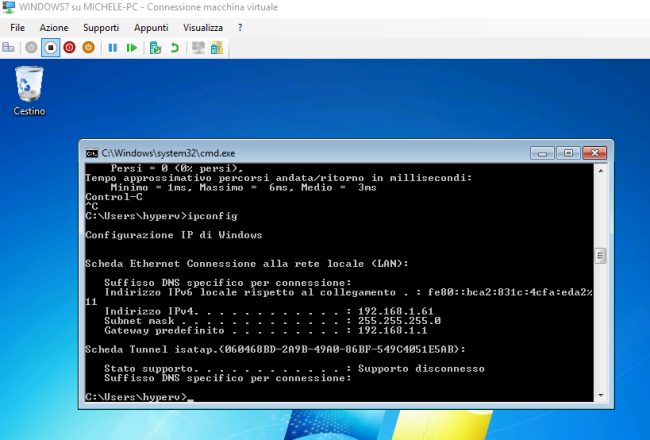Create a checkpoint with the snapshot icon
Screen dimensions: 650x440
point(155,47)
